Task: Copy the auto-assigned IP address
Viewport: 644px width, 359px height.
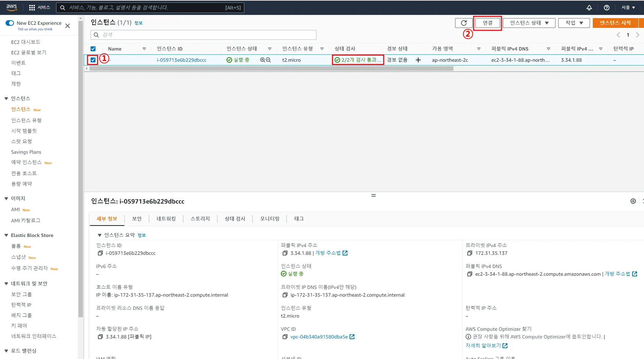Action: click(x=100, y=337)
